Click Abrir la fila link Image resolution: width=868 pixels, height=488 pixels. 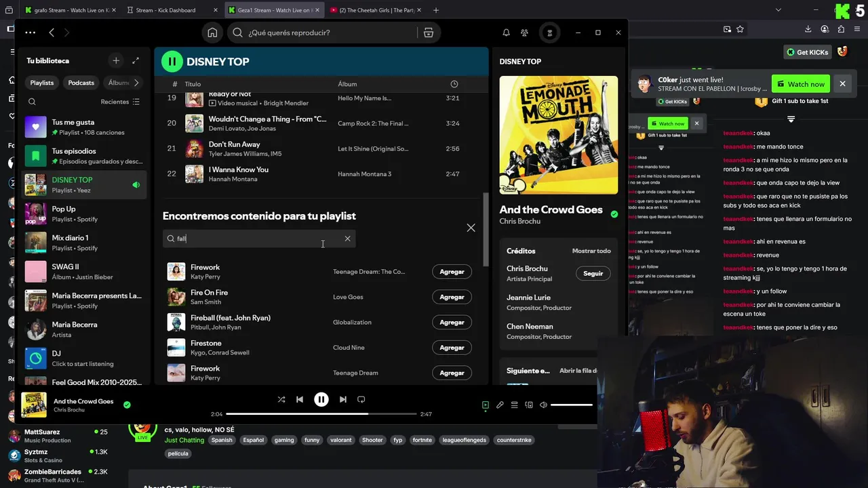tap(578, 371)
